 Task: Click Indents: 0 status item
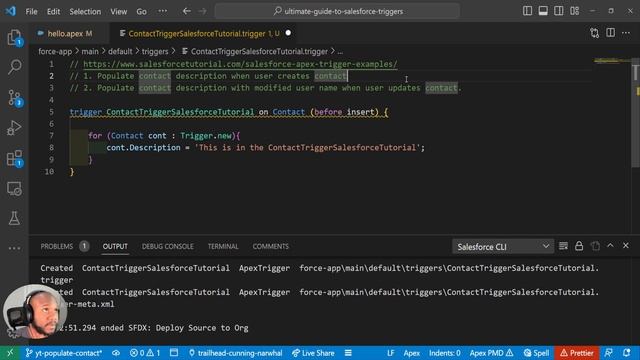click(444, 353)
